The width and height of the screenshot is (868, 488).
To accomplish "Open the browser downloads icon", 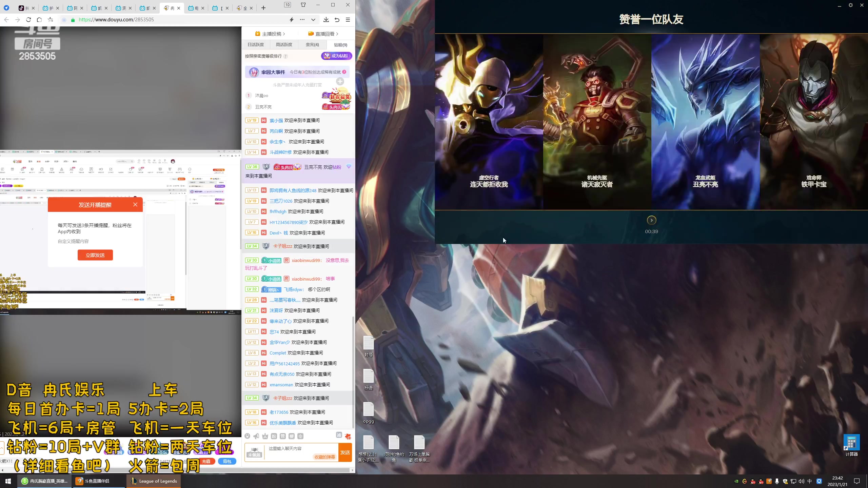I will point(326,20).
